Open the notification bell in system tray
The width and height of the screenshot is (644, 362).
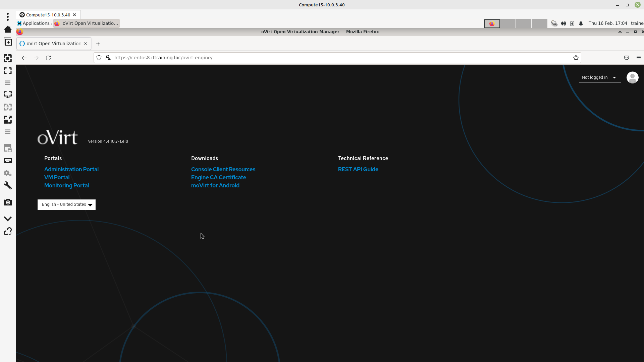click(581, 23)
